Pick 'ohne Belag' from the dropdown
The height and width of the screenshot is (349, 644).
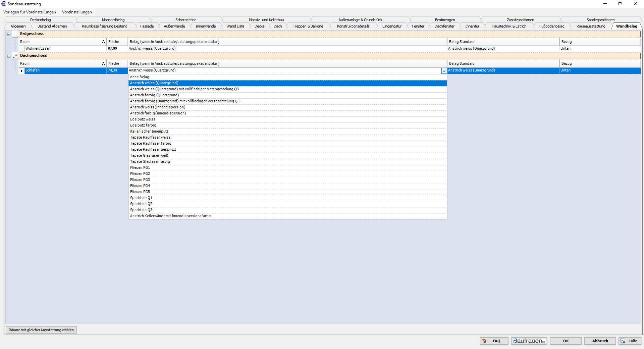coord(140,77)
